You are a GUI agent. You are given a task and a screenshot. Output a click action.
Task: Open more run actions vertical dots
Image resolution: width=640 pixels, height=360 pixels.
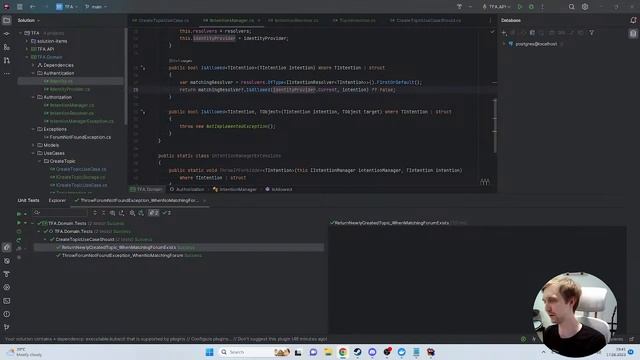pyautogui.click(x=542, y=7)
